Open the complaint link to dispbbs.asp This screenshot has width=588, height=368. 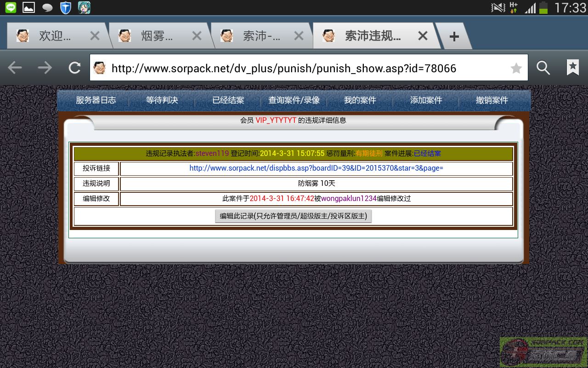pyautogui.click(x=316, y=168)
